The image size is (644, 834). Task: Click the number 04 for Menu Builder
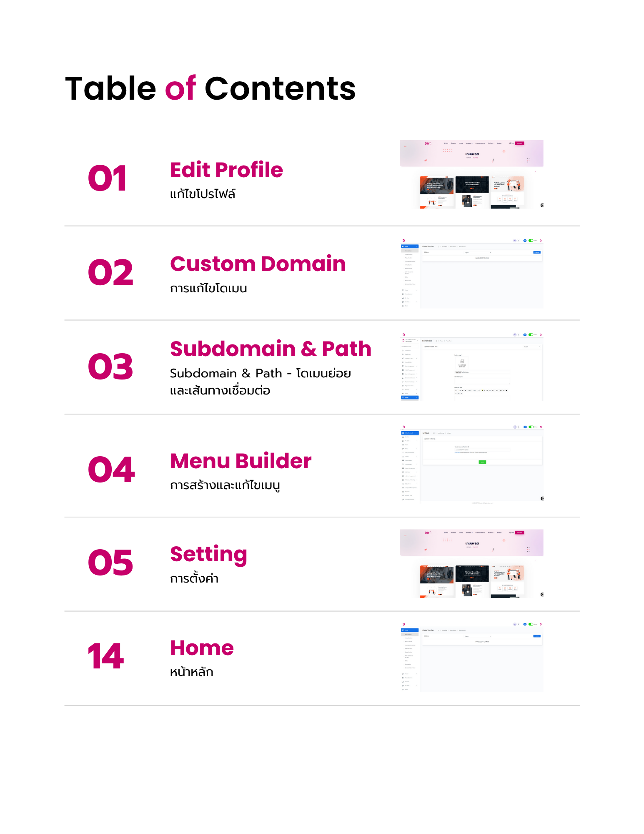[x=111, y=470]
